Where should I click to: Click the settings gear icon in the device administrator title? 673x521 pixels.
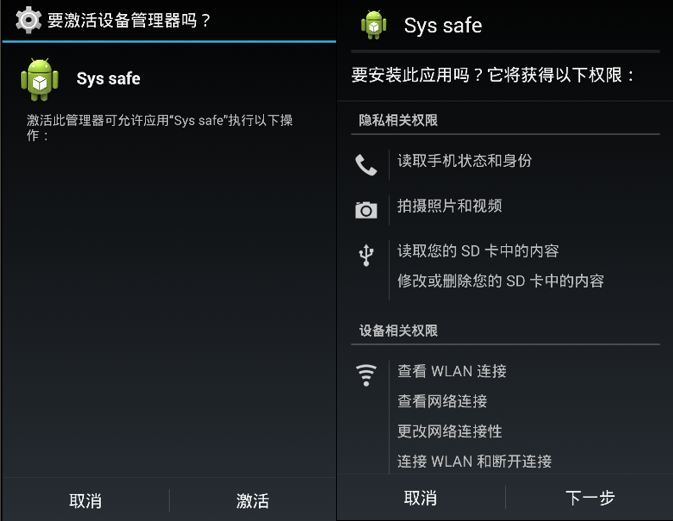pyautogui.click(x=27, y=19)
